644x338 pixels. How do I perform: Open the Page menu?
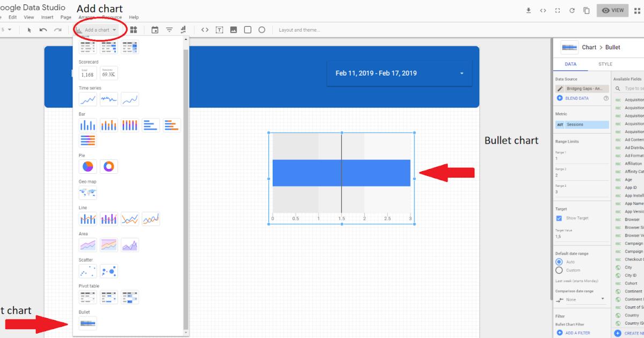(65, 17)
